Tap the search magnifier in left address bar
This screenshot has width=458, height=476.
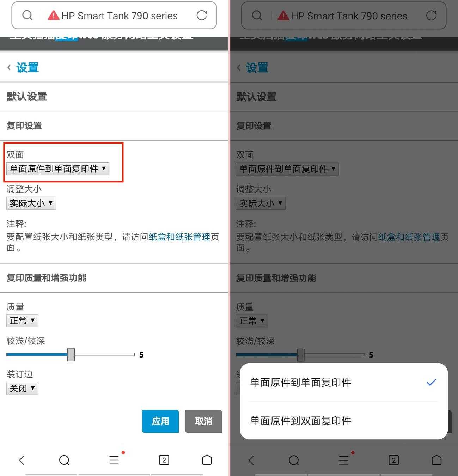pos(27,15)
